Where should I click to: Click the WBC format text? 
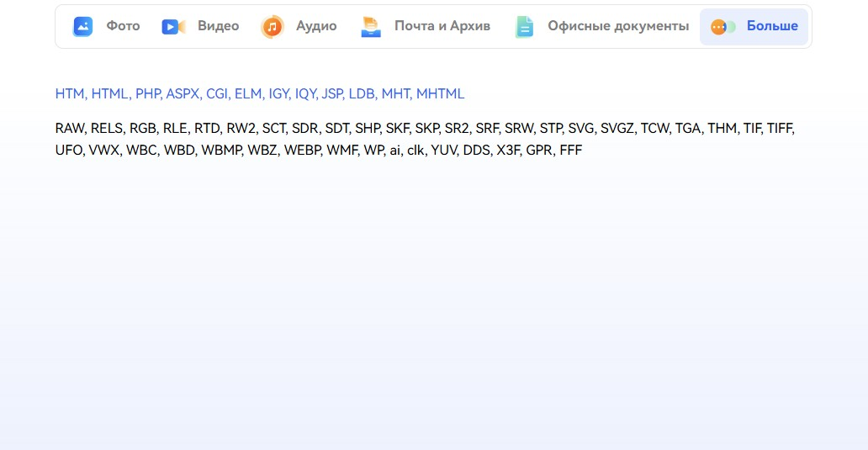tap(141, 151)
